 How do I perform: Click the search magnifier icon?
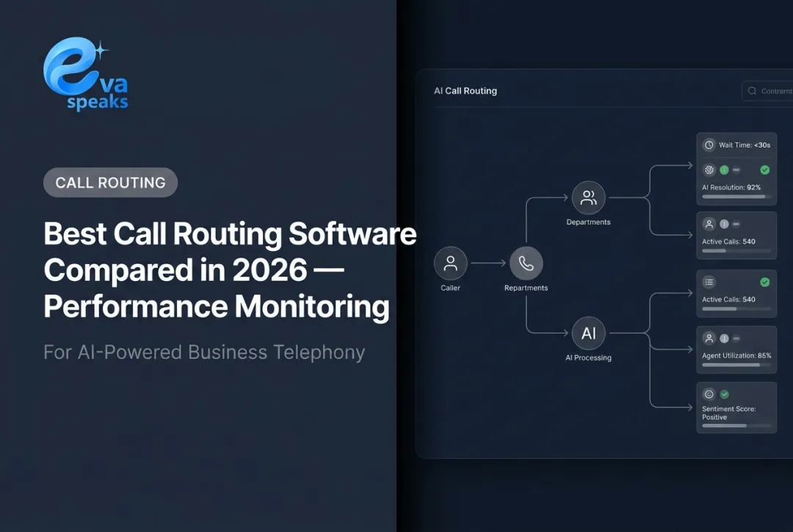click(752, 91)
